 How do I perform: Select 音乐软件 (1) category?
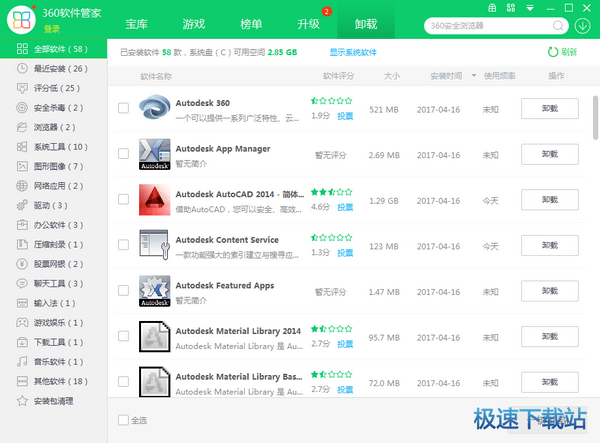tap(54, 362)
